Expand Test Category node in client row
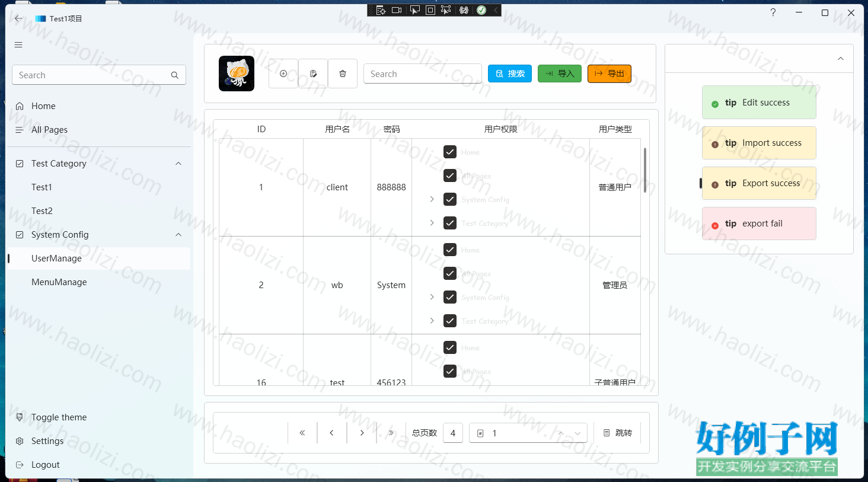Image resolution: width=868 pixels, height=482 pixels. click(432, 223)
